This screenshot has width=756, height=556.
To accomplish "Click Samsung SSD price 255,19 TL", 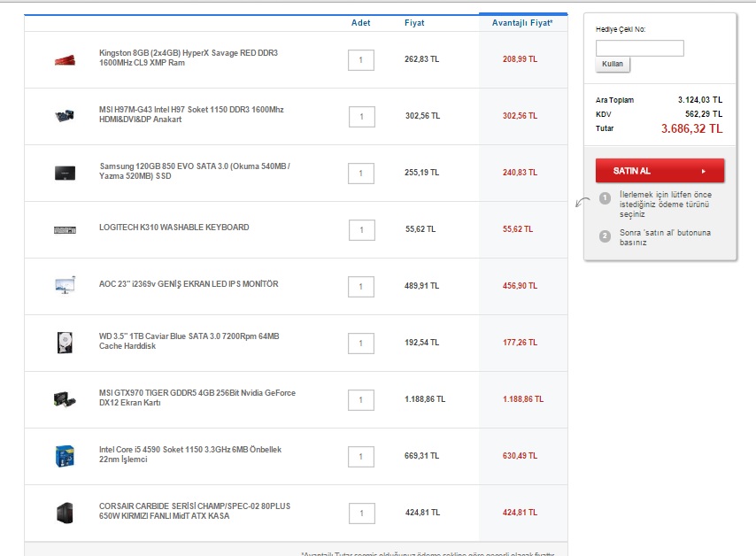I will pos(422,172).
